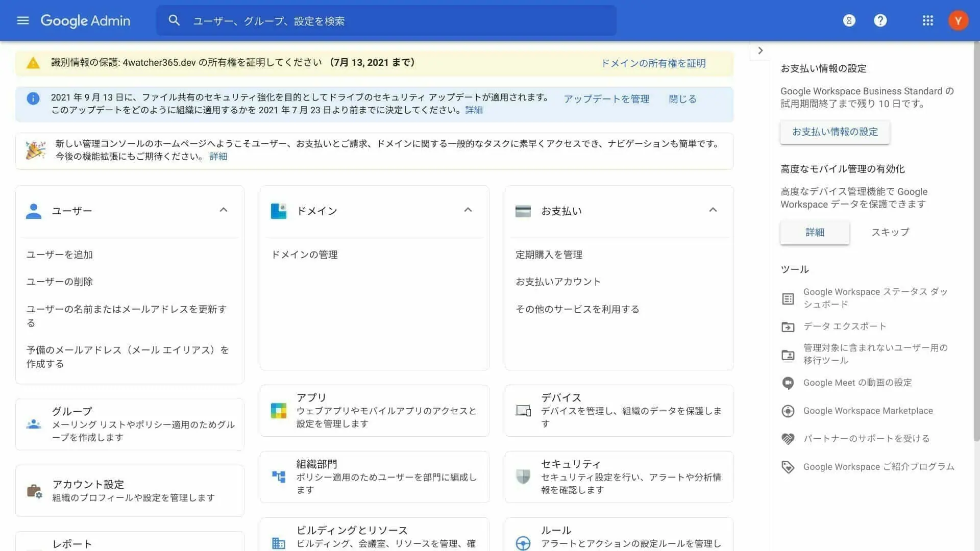Viewport: 980px width, 551px height.
Task: Open Google Workspace Marketplace link
Action: [x=868, y=411]
